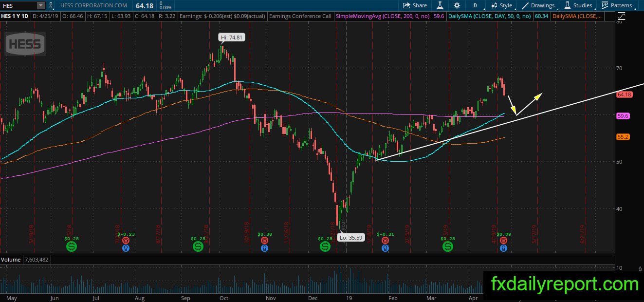The width and height of the screenshot is (644, 302).
Task: Click the lightbulb icon below $0.38 earnings
Action: [x=264, y=248]
